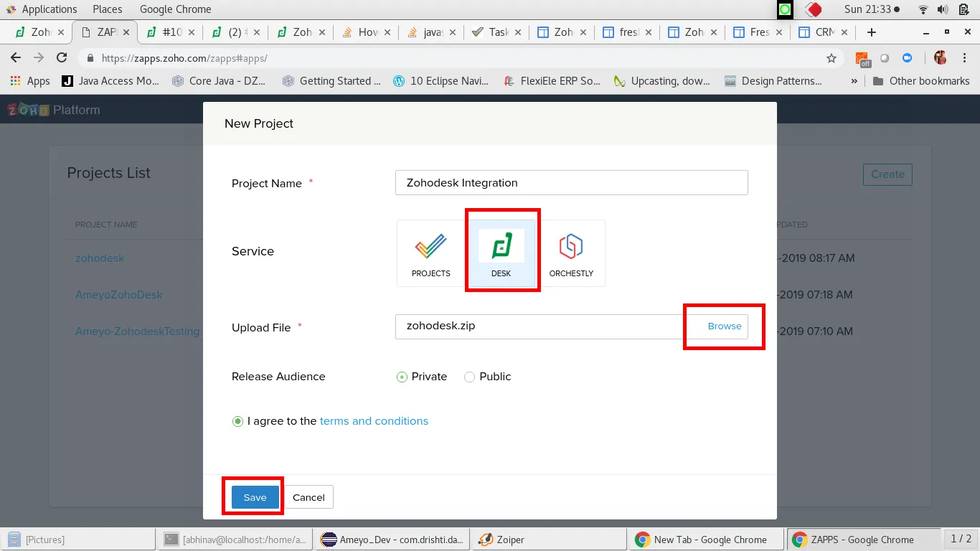Select the Projects service icon
The image size is (980, 551).
[x=431, y=253]
